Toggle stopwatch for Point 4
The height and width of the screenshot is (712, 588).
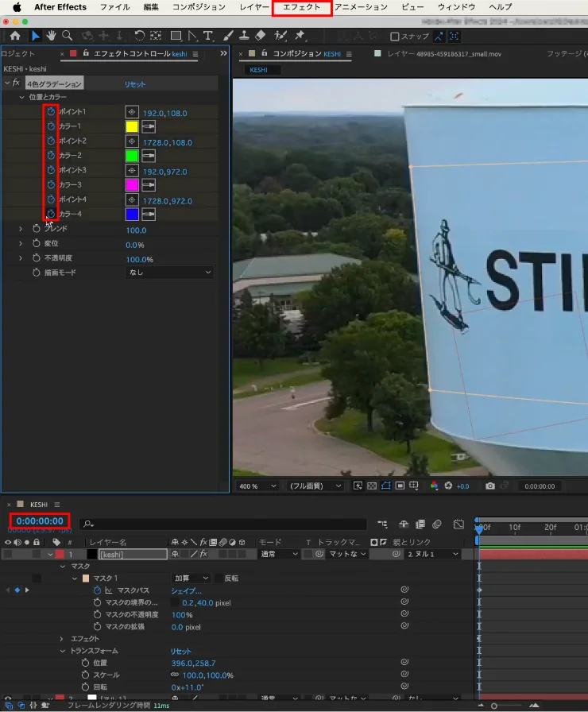coord(51,199)
